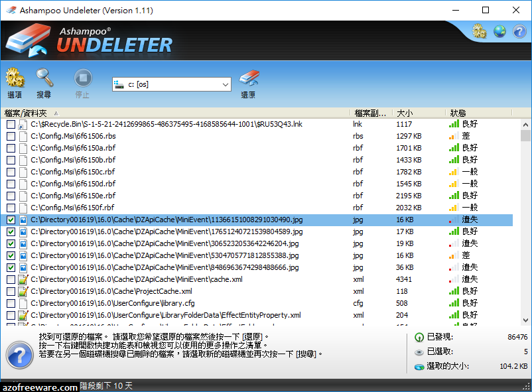Sort files by the 大小 column header
Viewport: 532px width, 392px height.
point(403,112)
